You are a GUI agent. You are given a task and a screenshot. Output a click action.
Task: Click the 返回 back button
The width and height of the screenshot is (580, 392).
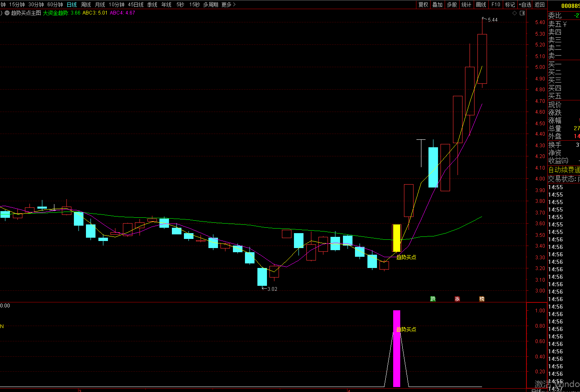click(539, 5)
